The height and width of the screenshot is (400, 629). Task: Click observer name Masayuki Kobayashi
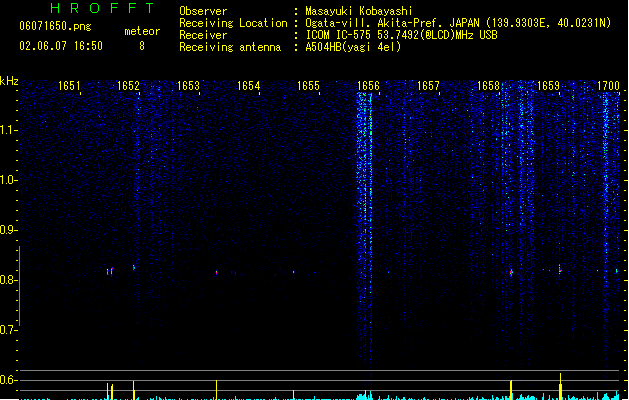pyautogui.click(x=359, y=11)
